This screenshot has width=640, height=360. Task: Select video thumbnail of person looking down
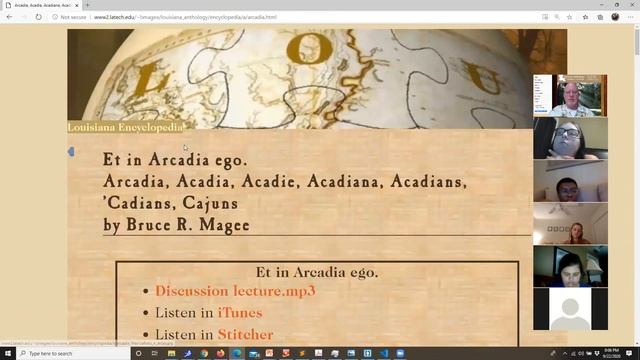tap(570, 267)
